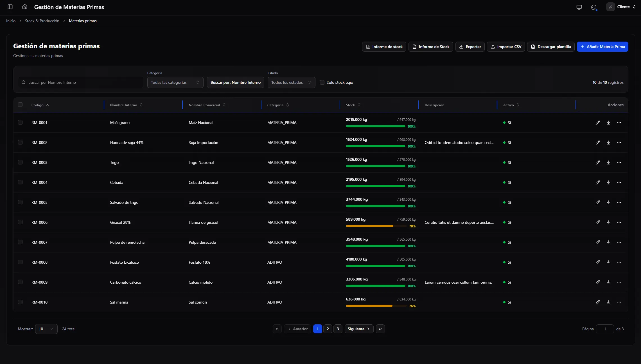The height and width of the screenshot is (364, 641).
Task: Open more actions for RM-0010 Sal marina
Action: (x=619, y=302)
